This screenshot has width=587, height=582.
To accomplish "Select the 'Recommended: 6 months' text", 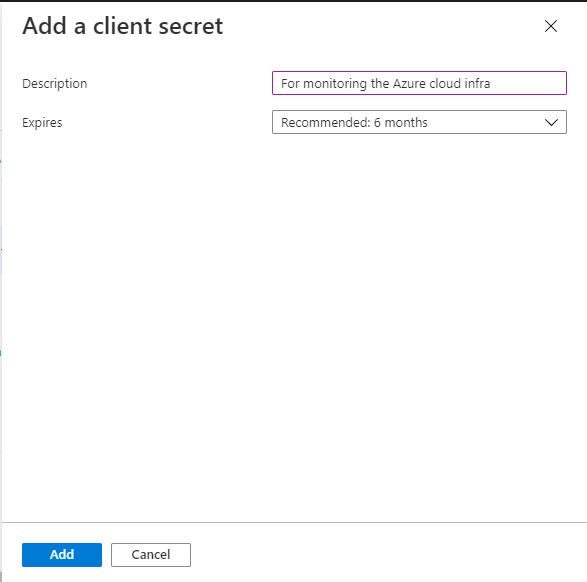I will [354, 122].
